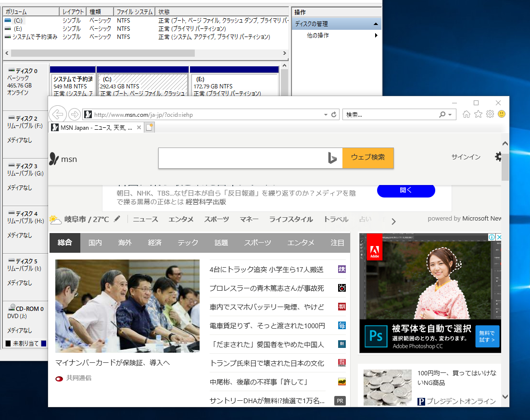Refresh the MSN page in Internet Explorer

point(334,114)
